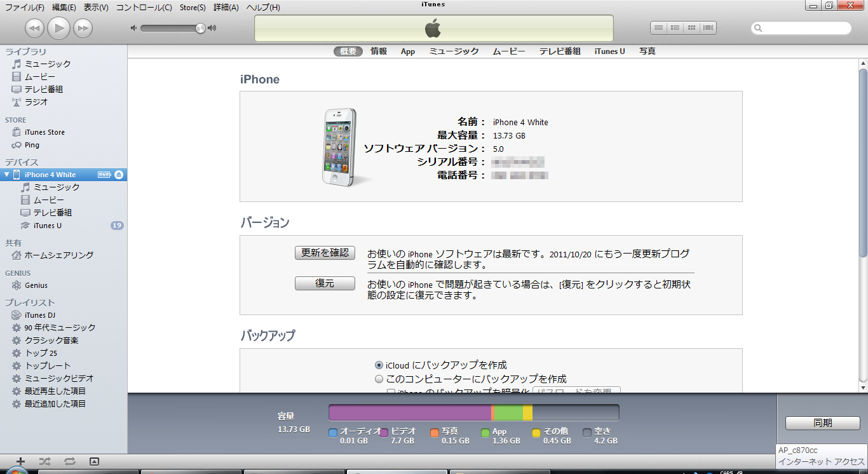This screenshot has height=474, width=868.
Task: Open テレビ番組 under the iPhone device
Action: [x=52, y=213]
